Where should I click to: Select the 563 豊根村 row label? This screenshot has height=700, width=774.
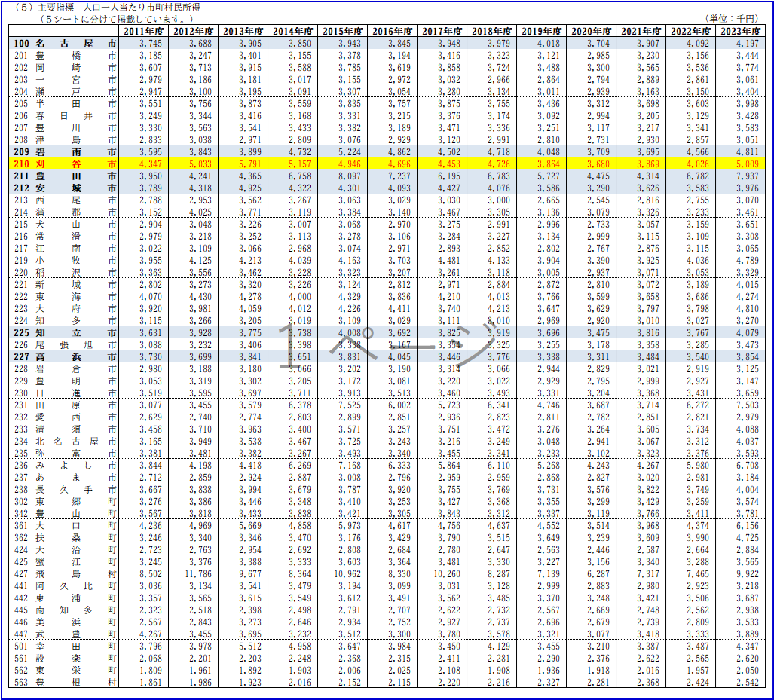pos(64,682)
